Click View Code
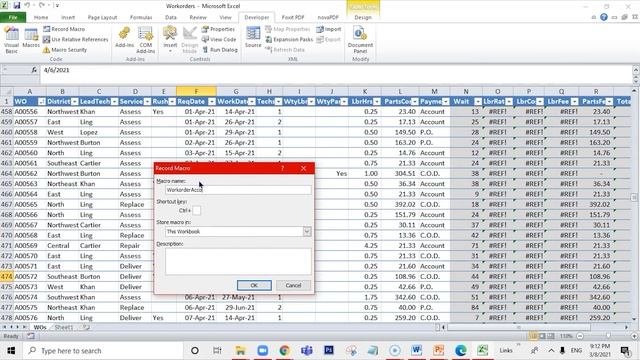 coord(219,39)
